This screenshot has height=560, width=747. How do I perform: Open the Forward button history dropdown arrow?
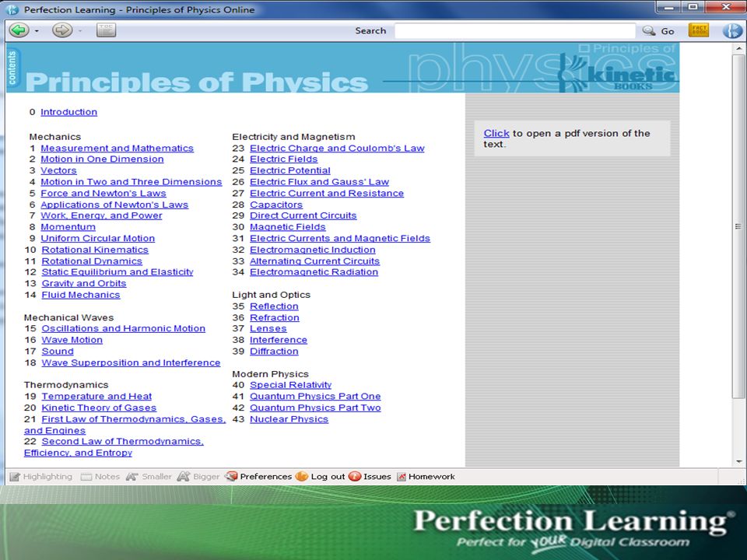click(80, 31)
